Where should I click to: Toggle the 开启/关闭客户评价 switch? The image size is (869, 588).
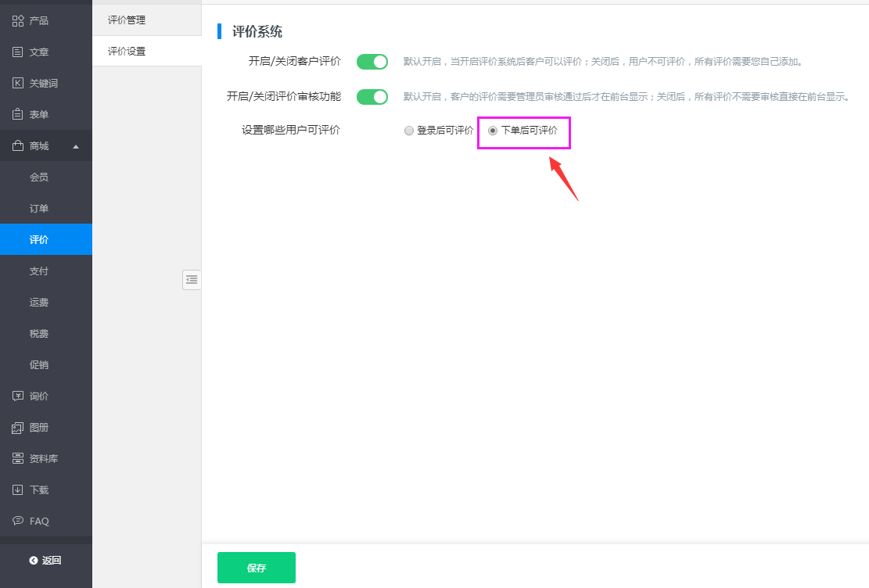point(372,62)
